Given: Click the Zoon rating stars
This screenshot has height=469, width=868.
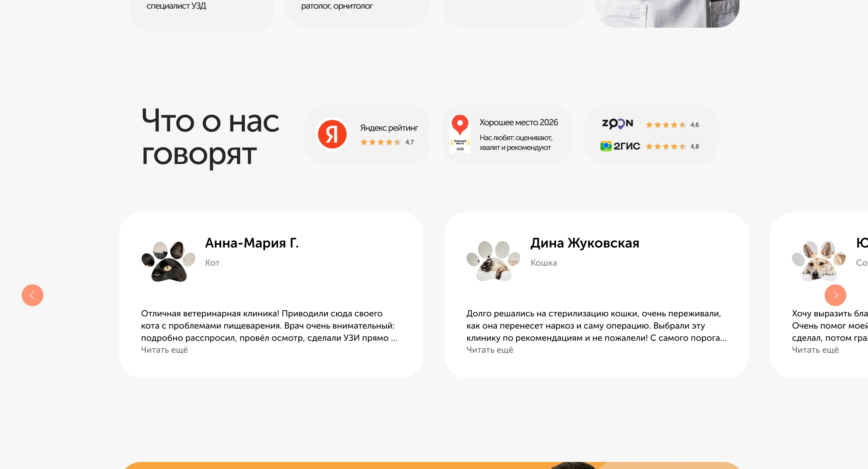Looking at the screenshot, I should [666, 125].
